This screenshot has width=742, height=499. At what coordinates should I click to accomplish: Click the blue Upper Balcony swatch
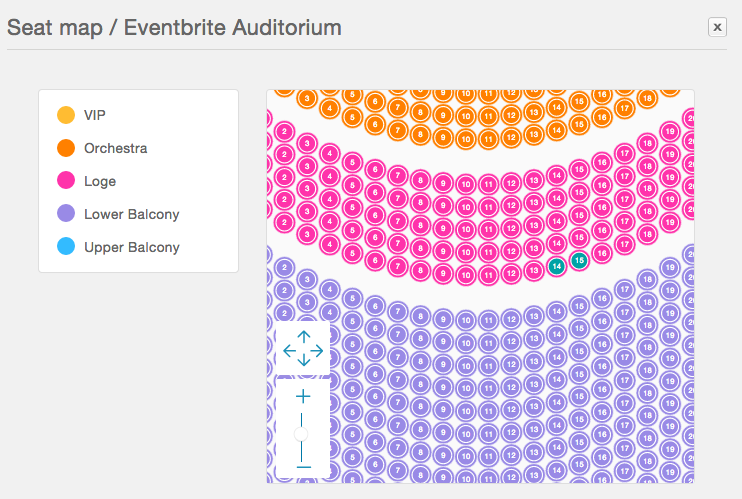click(x=66, y=246)
